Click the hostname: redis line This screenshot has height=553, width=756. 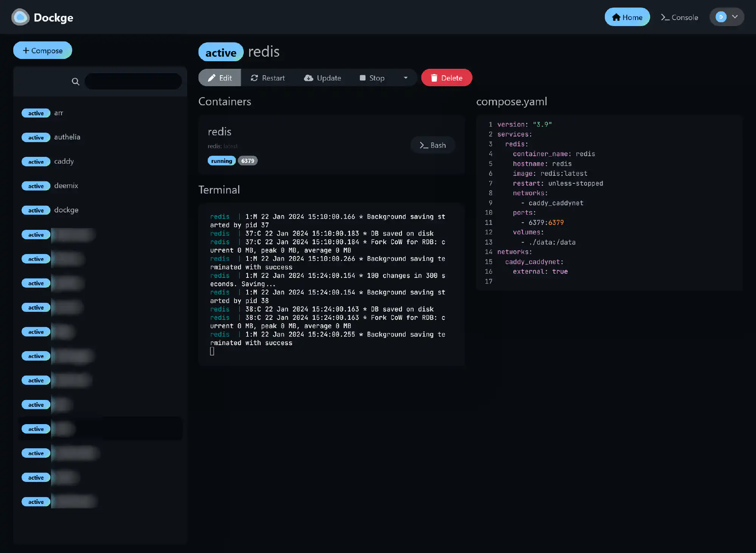pos(542,164)
